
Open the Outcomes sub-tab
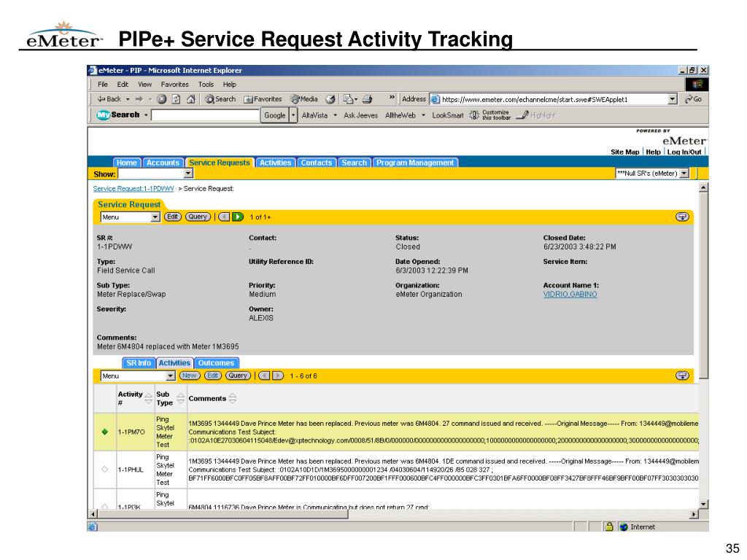pos(216,363)
